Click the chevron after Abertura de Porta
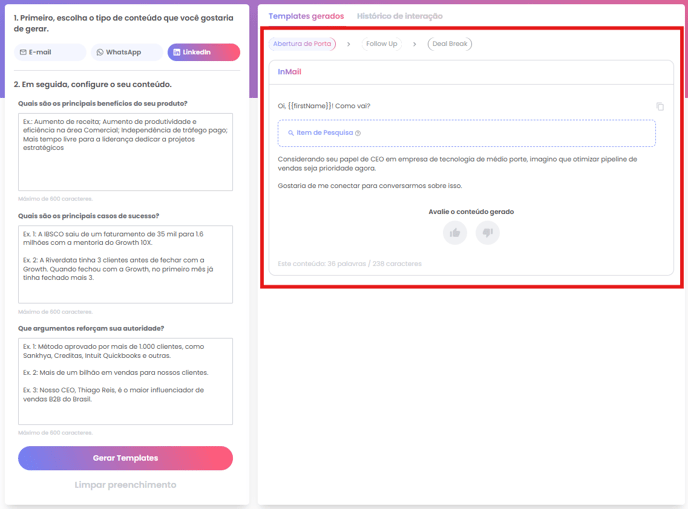Image resolution: width=688 pixels, height=509 pixels. (x=349, y=44)
